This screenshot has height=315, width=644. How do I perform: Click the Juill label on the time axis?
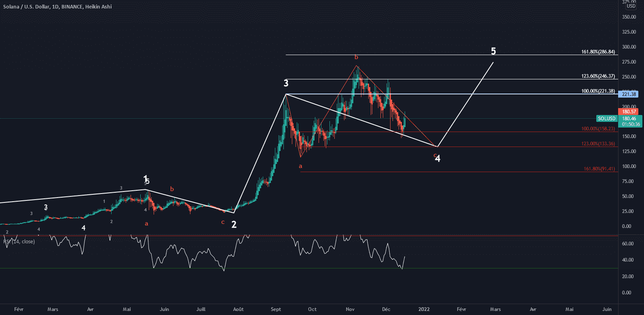pos(201,309)
